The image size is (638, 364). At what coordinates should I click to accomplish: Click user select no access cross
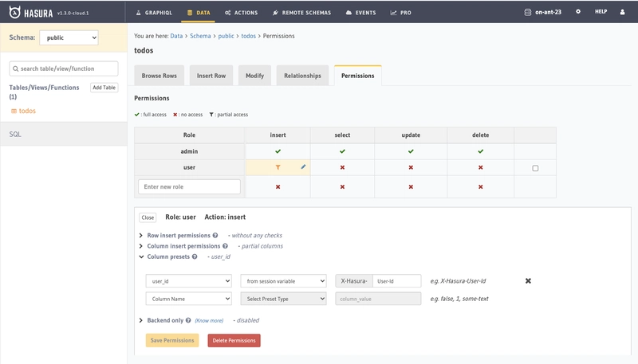(342, 167)
